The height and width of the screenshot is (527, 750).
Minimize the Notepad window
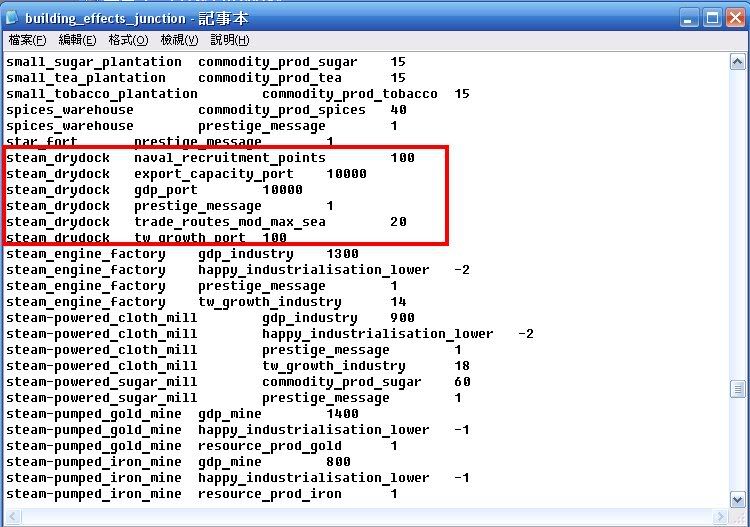(690, 17)
